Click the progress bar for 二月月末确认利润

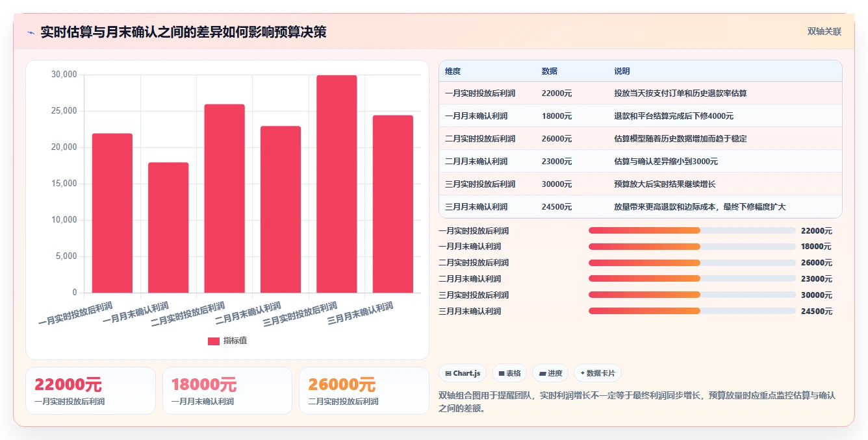point(692,279)
